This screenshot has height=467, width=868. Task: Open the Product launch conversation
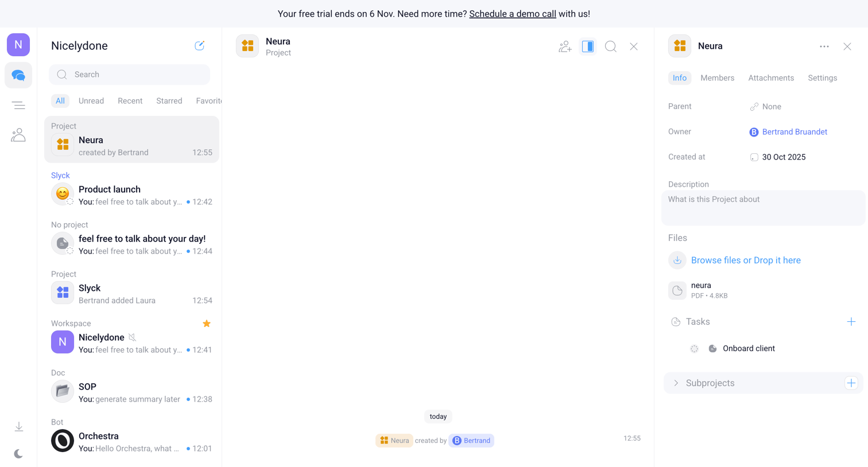click(x=131, y=189)
